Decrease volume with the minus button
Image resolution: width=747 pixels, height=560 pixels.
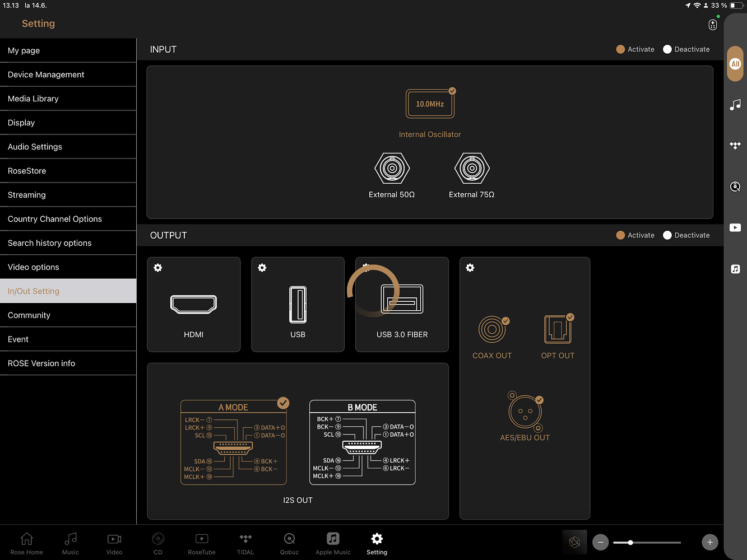(x=601, y=542)
